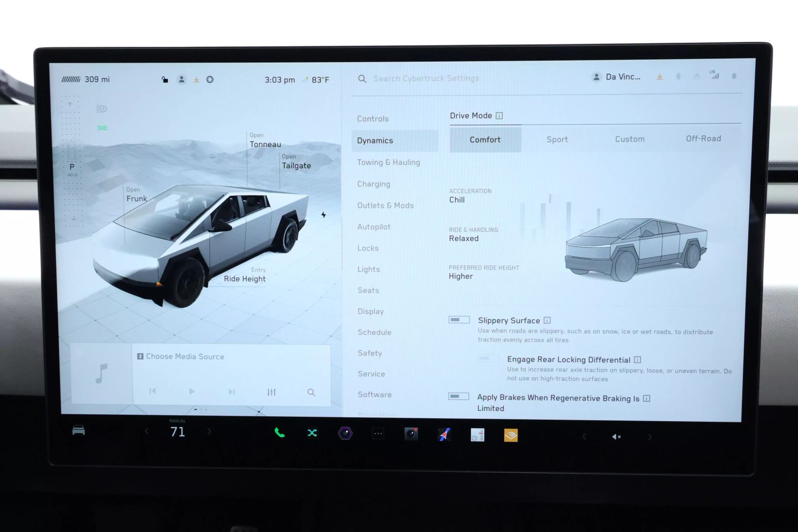Raise volume with right chevron

point(650,437)
